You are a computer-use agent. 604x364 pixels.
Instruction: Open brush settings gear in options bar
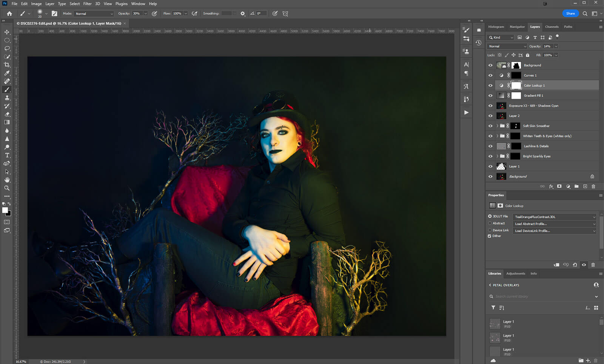tap(243, 14)
